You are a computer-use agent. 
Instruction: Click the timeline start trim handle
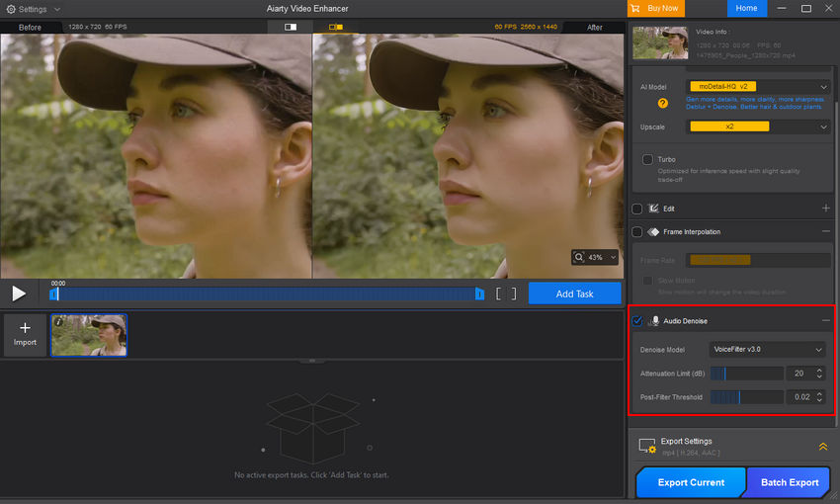point(53,294)
